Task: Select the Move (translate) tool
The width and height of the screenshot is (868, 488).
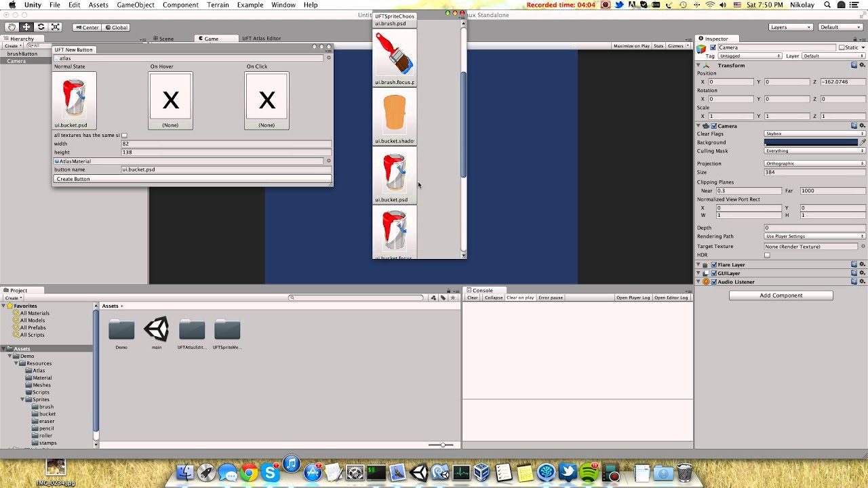Action: [26, 27]
